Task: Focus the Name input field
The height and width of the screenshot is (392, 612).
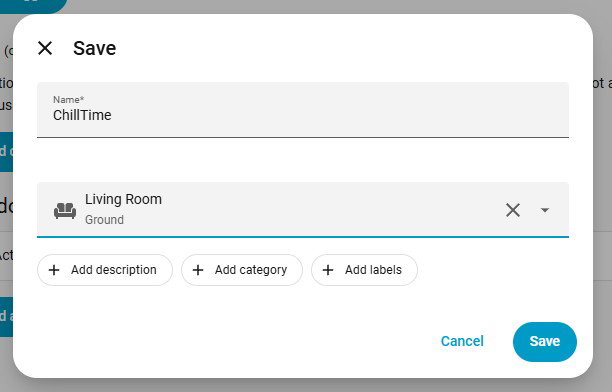Action: 303,110
